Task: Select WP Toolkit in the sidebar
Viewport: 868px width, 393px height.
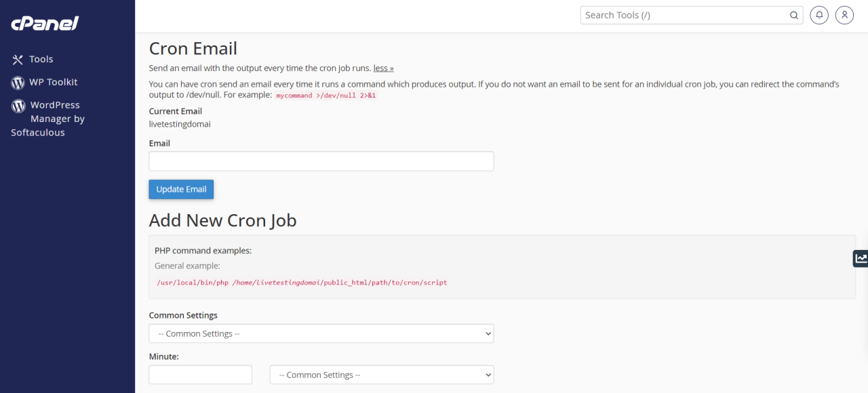Action: pos(54,82)
